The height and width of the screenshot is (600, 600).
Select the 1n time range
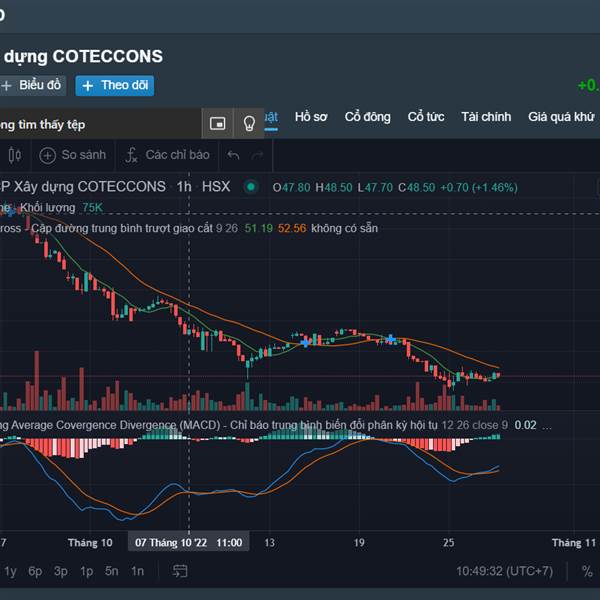click(137, 571)
